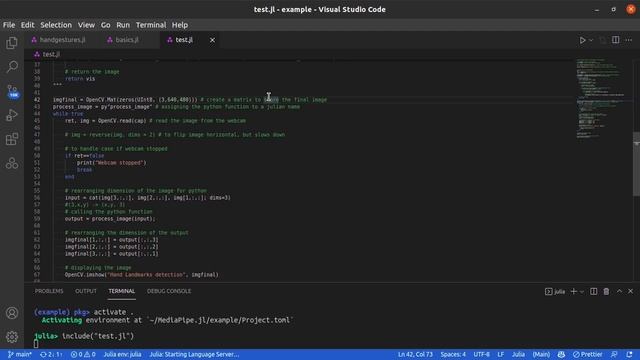640x360 pixels.
Task: Click the include("test.jl") terminal line
Action: [x=84, y=336]
